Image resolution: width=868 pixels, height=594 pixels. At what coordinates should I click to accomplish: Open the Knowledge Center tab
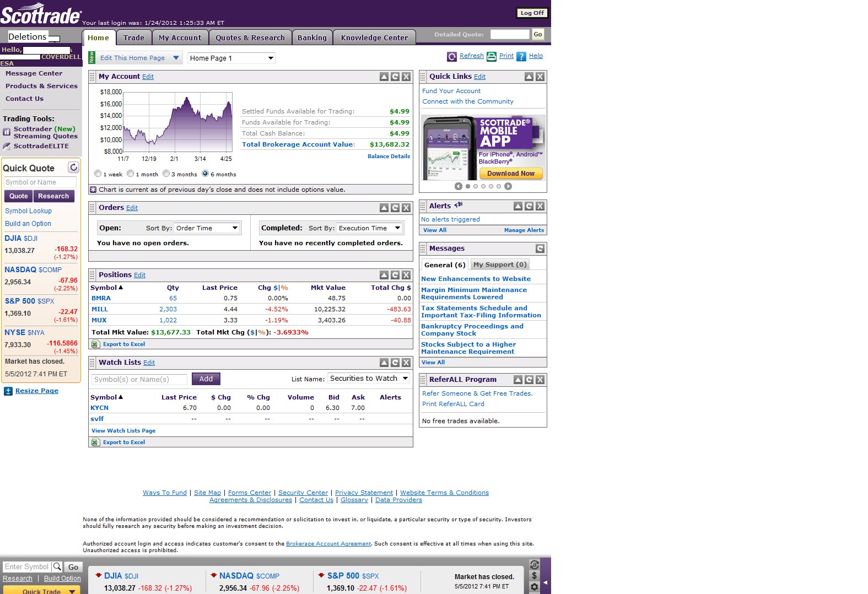tap(374, 37)
